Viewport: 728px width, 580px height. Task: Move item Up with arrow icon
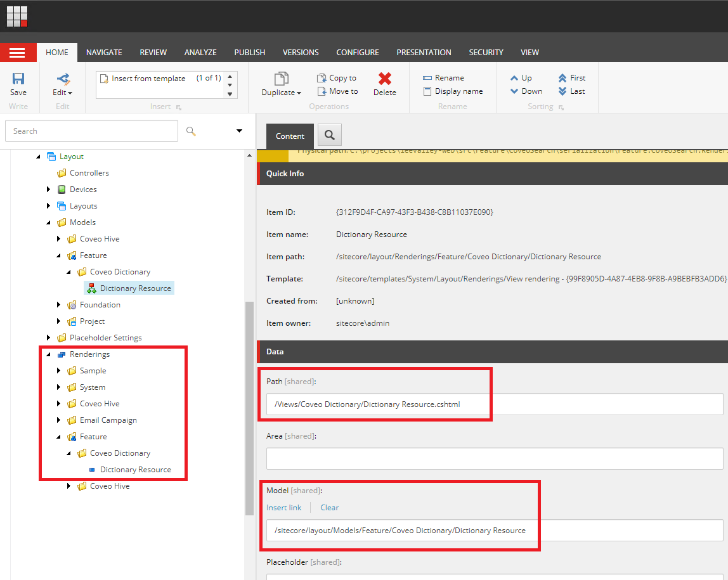point(514,78)
